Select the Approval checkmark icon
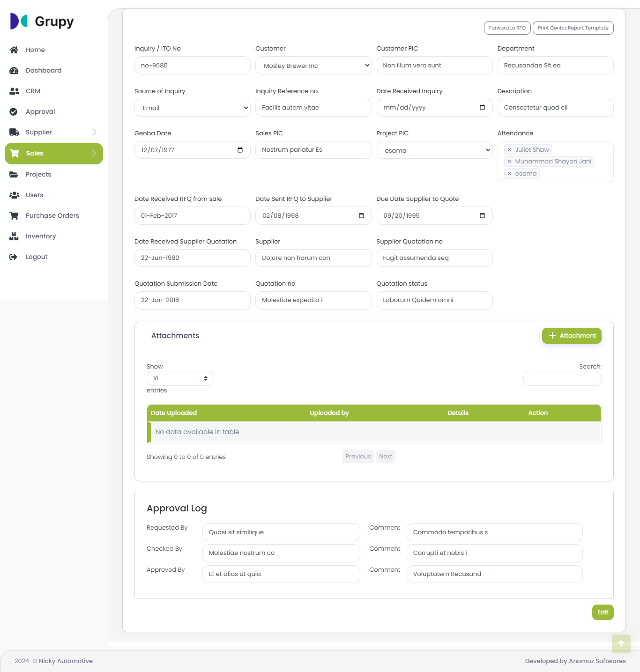This screenshot has width=640, height=672. [14, 111]
